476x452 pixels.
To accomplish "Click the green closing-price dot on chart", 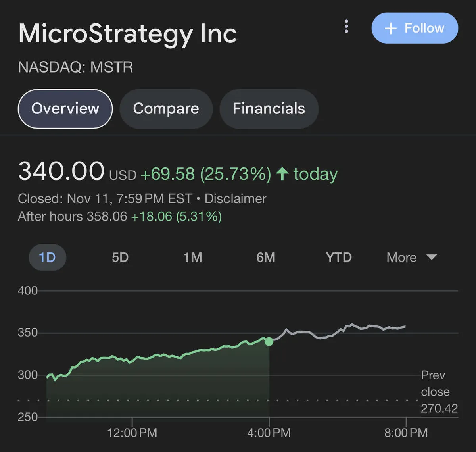I will click(x=269, y=341).
